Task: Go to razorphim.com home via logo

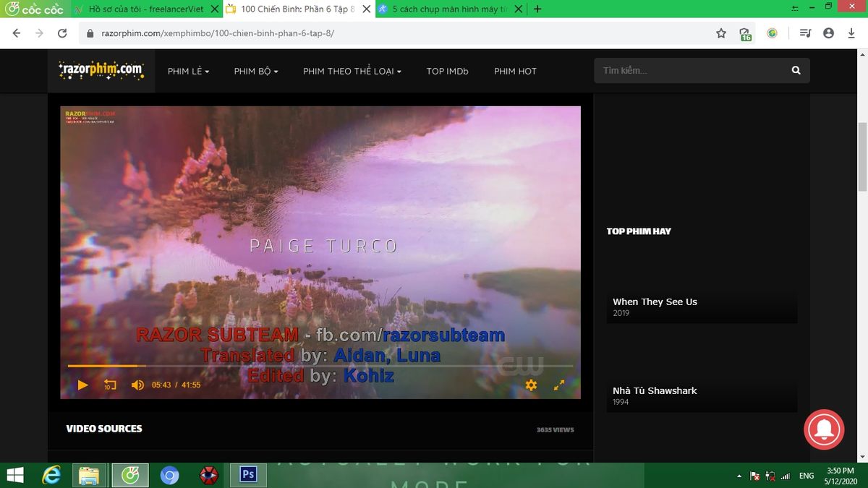Action: click(x=101, y=70)
